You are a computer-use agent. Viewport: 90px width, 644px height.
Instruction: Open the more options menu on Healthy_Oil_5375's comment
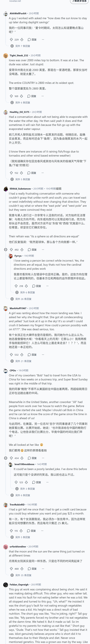[x=43, y=173]
